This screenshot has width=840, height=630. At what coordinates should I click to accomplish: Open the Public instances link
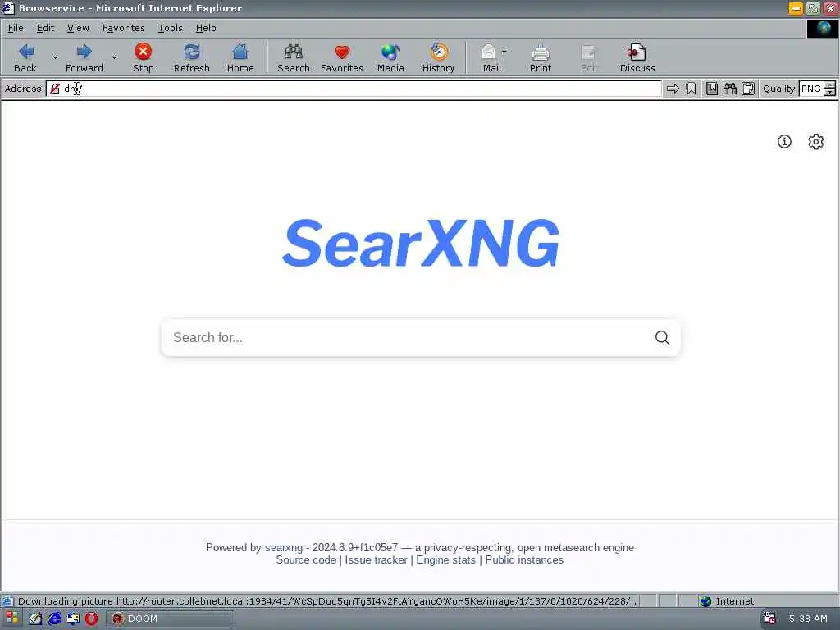(524, 559)
